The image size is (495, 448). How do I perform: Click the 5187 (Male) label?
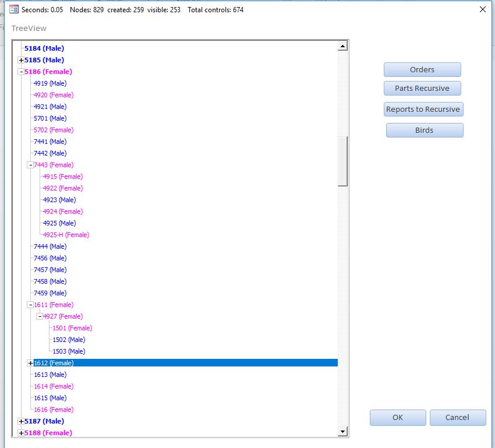click(x=44, y=421)
